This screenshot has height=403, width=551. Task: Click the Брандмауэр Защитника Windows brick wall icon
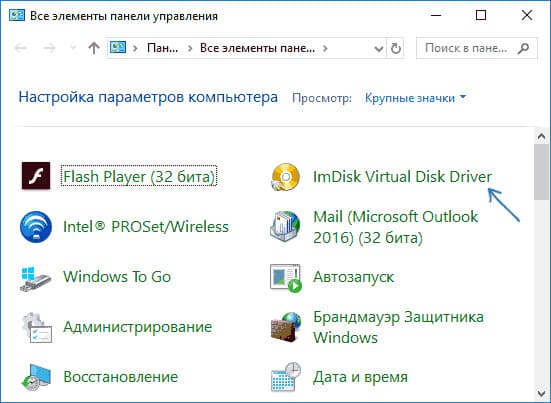pos(286,327)
